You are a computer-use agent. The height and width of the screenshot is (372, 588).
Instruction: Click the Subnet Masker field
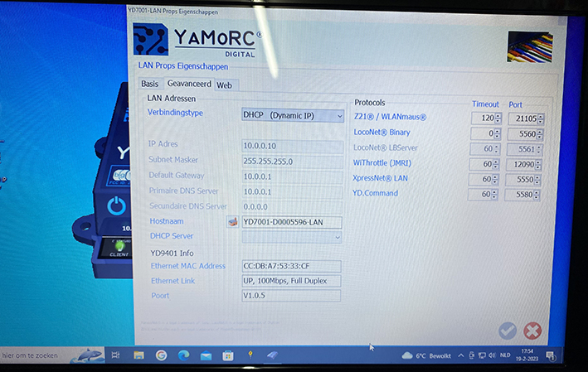(292, 162)
